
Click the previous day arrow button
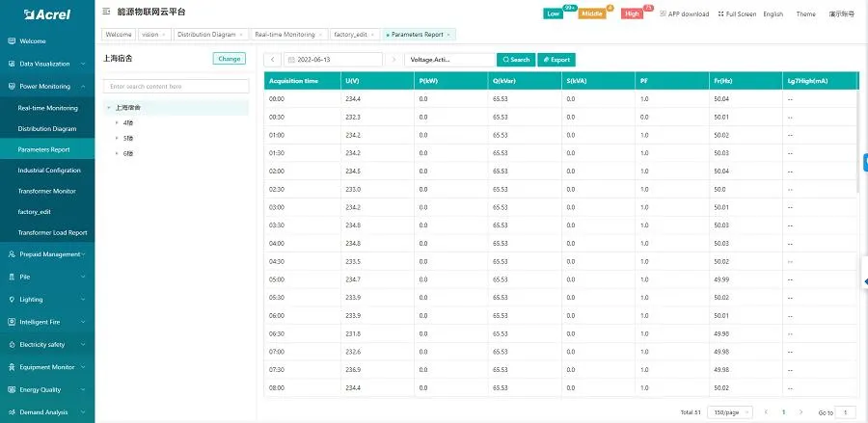(x=273, y=60)
